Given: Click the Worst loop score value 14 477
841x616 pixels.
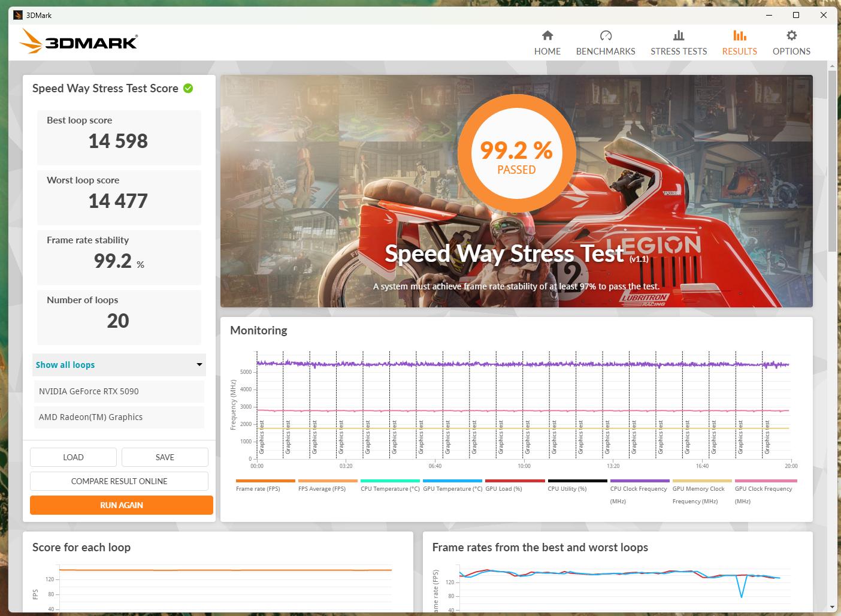Looking at the screenshot, I should (x=118, y=201).
